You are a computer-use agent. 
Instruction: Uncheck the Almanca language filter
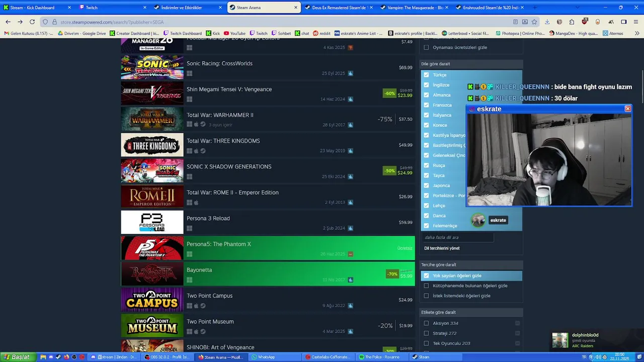pyautogui.click(x=426, y=95)
